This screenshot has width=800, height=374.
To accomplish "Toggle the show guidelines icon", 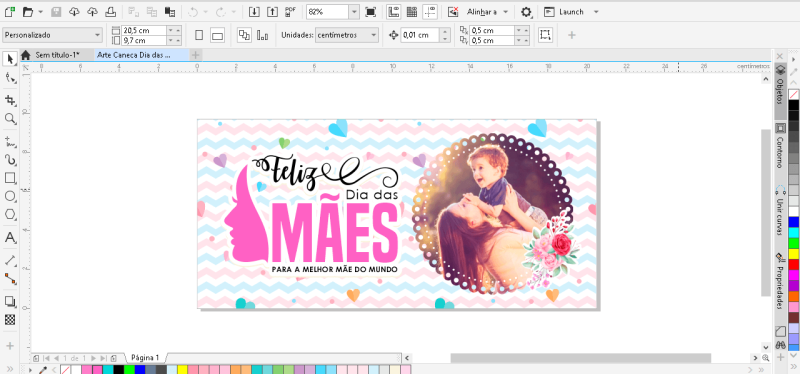I will [430, 11].
